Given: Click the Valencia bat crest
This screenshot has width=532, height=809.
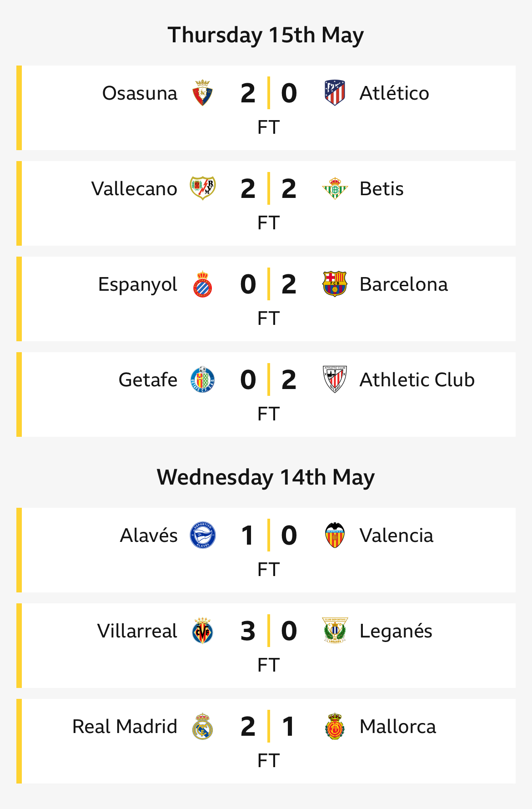Looking at the screenshot, I should pos(335,535).
